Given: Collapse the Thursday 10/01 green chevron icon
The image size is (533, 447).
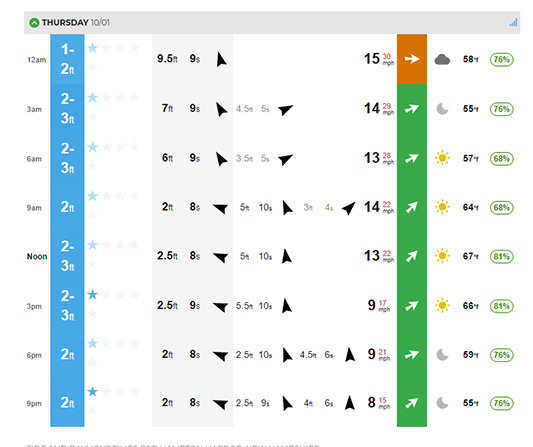Looking at the screenshot, I should pos(34,23).
